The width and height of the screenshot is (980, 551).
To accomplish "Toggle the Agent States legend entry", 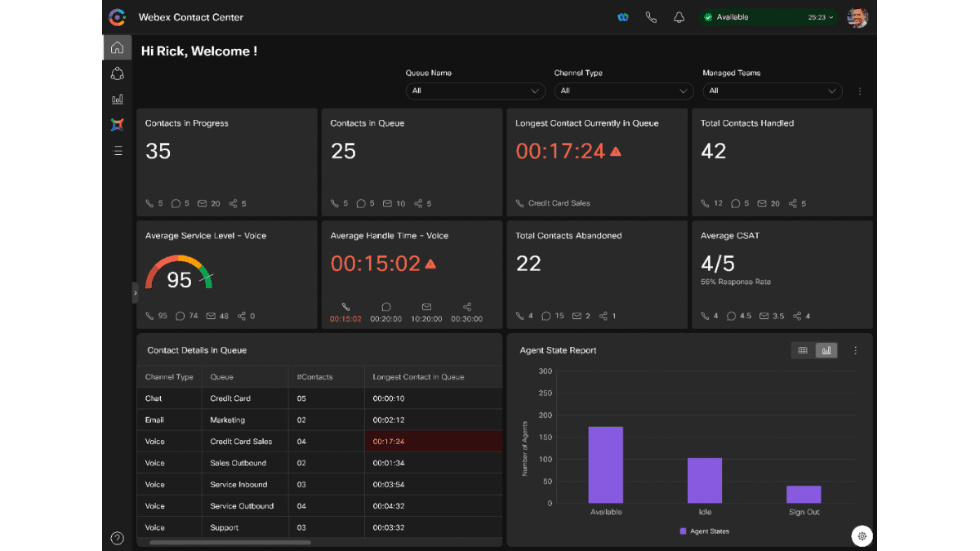I will [x=704, y=531].
